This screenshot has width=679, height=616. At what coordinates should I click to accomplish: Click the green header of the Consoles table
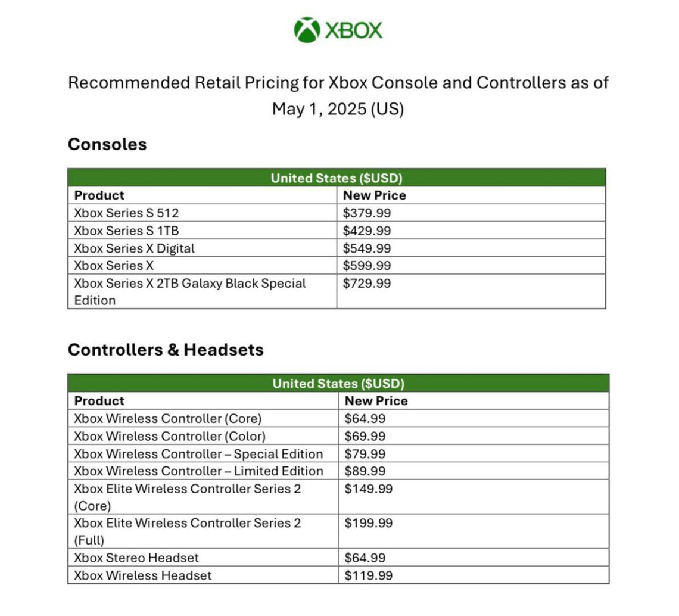337,178
